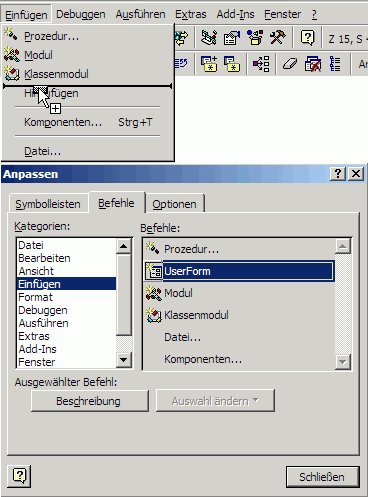This screenshot has height=497, width=368.
Task: Open the Toolbox hammer and wrench icon
Action: click(278, 37)
